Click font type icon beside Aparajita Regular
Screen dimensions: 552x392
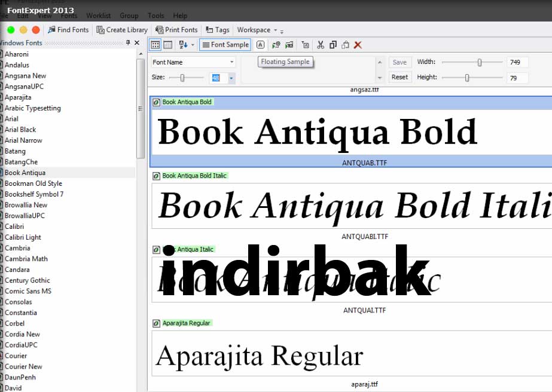tap(156, 323)
